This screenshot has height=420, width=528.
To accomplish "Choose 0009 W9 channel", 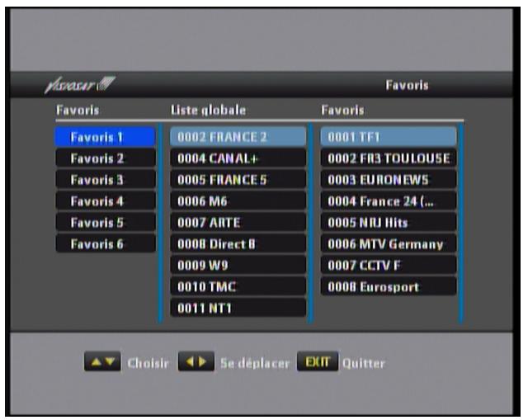I will pyautogui.click(x=238, y=266).
